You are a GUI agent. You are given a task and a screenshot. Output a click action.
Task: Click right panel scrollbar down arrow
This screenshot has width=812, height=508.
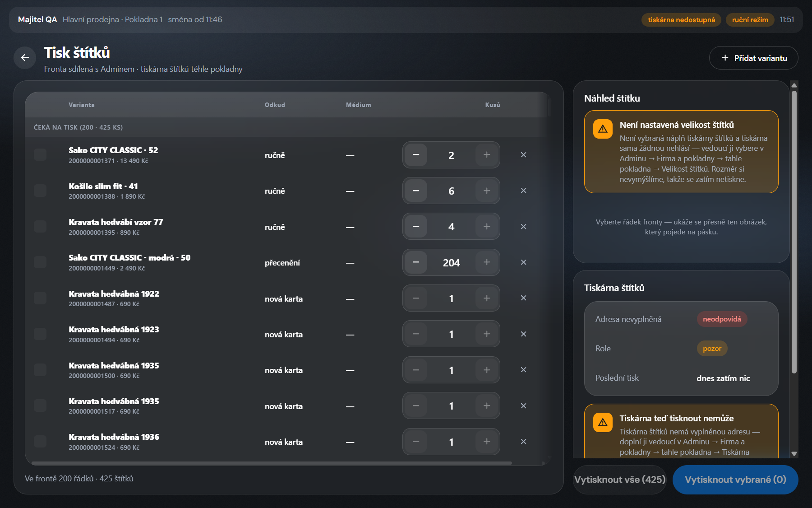coord(794,453)
